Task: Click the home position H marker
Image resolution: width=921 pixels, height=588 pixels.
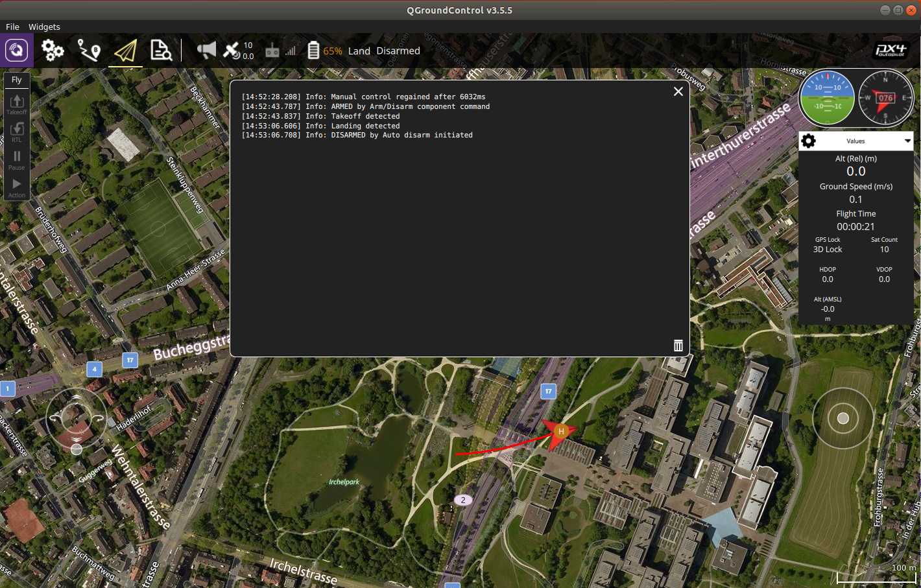Action: pyautogui.click(x=562, y=430)
